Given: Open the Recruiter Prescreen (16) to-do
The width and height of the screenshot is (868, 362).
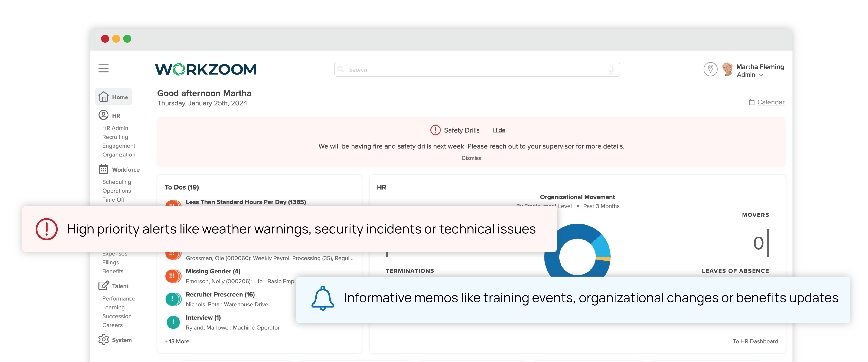Looking at the screenshot, I should click(220, 295).
